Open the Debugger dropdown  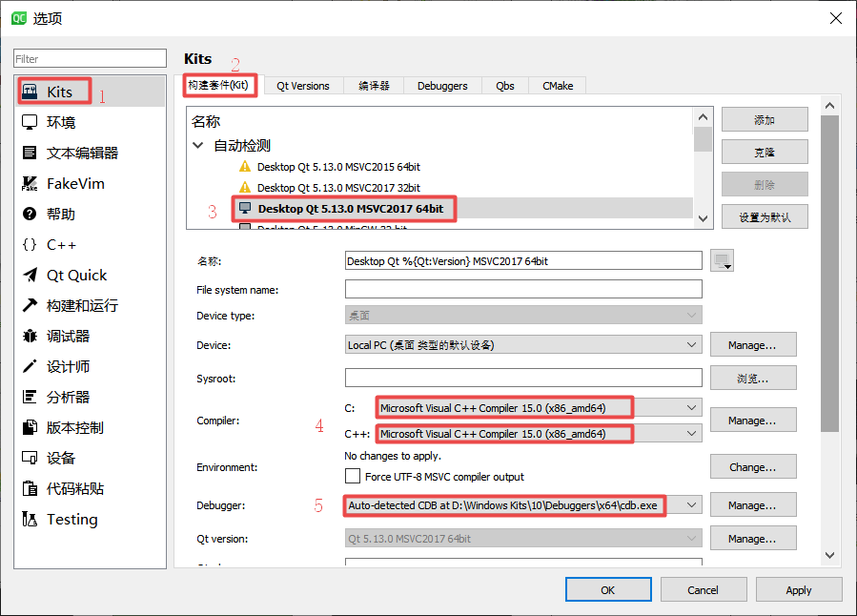[x=691, y=504]
